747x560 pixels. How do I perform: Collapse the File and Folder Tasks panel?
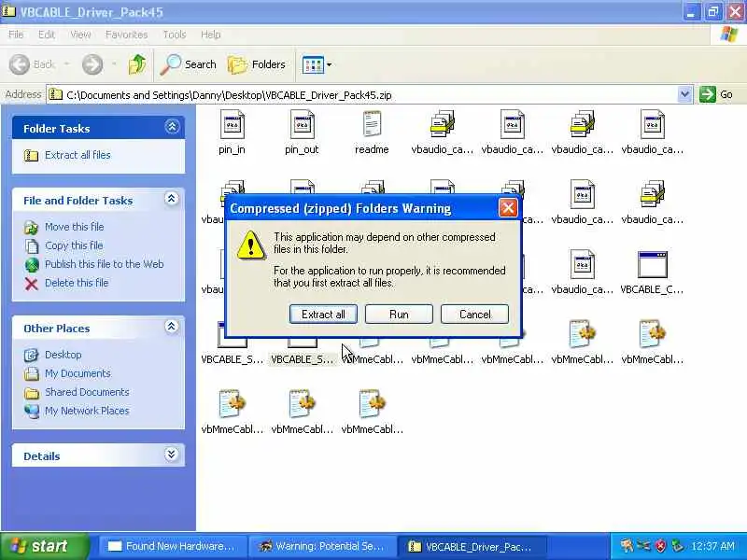[x=172, y=199]
